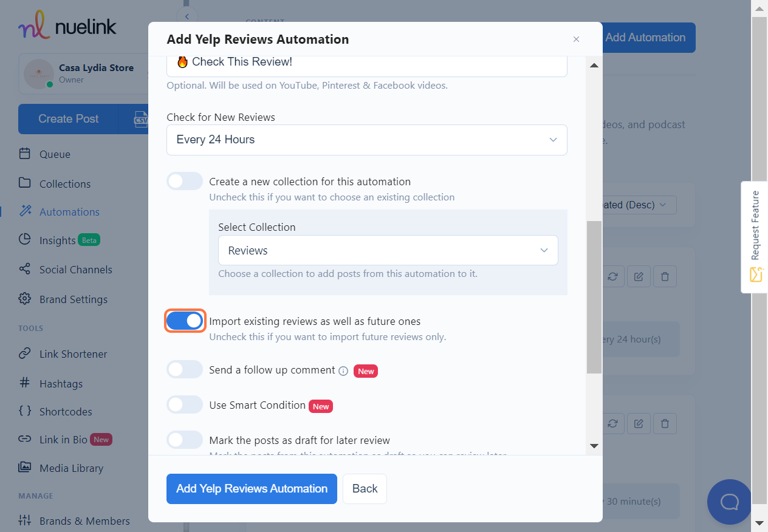Open the Request Feature side tab
768x532 pixels.
pyautogui.click(x=755, y=237)
